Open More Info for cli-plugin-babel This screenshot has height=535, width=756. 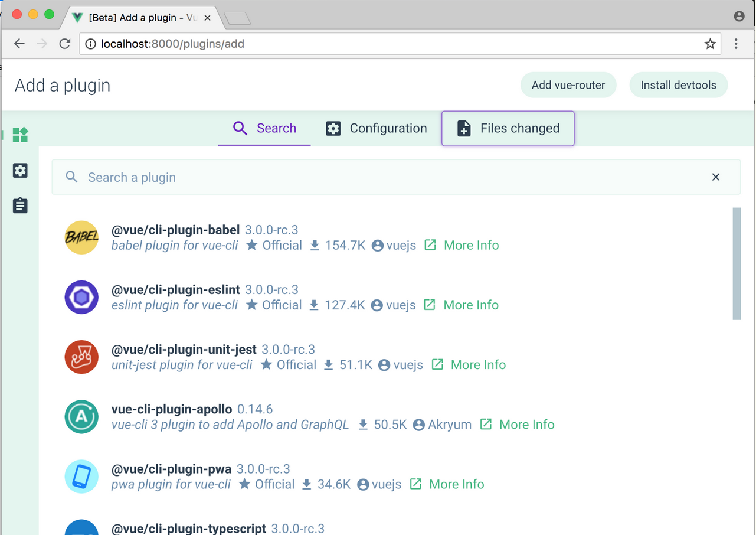pyautogui.click(x=471, y=245)
